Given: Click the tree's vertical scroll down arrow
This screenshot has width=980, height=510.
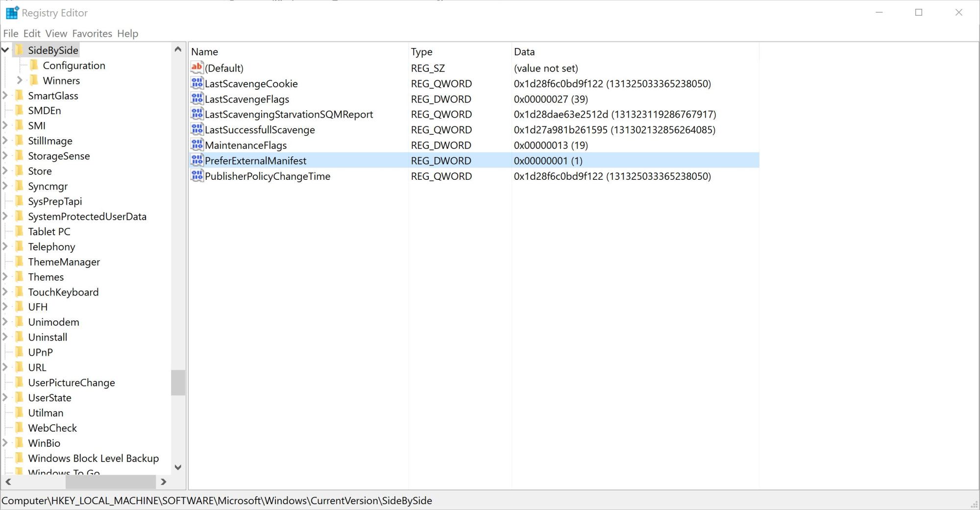Looking at the screenshot, I should pyautogui.click(x=178, y=467).
